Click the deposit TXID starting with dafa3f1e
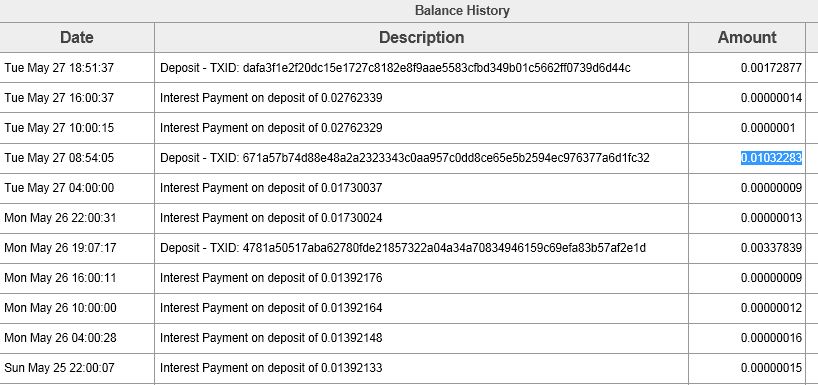818x385 pixels. (x=437, y=68)
